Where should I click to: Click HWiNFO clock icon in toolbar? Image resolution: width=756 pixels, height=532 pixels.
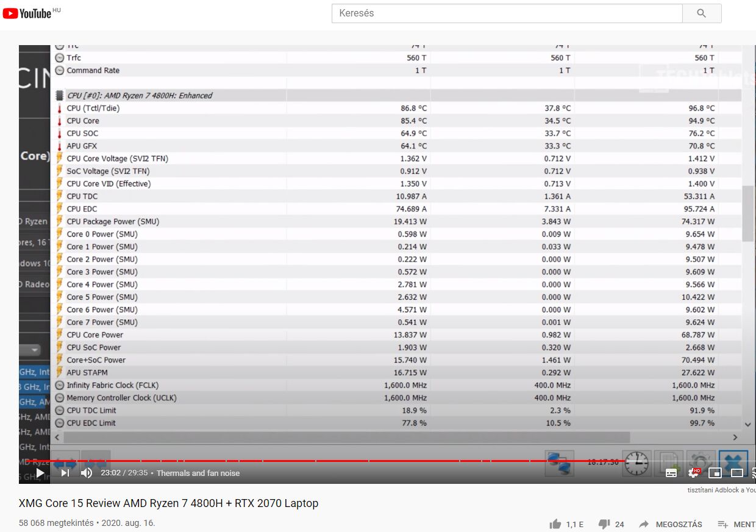click(637, 463)
